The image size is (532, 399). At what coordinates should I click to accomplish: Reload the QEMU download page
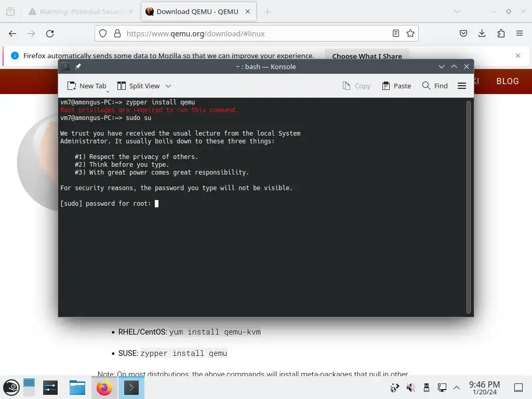[x=50, y=34]
